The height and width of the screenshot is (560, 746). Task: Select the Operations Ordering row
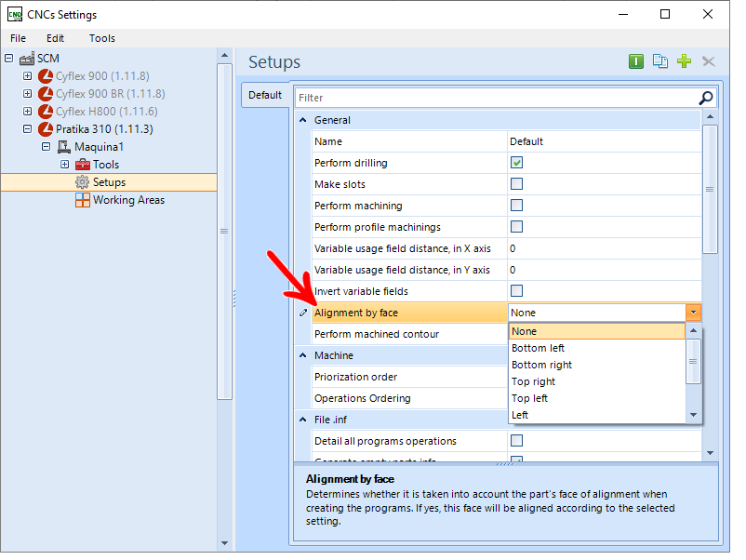[x=410, y=398]
